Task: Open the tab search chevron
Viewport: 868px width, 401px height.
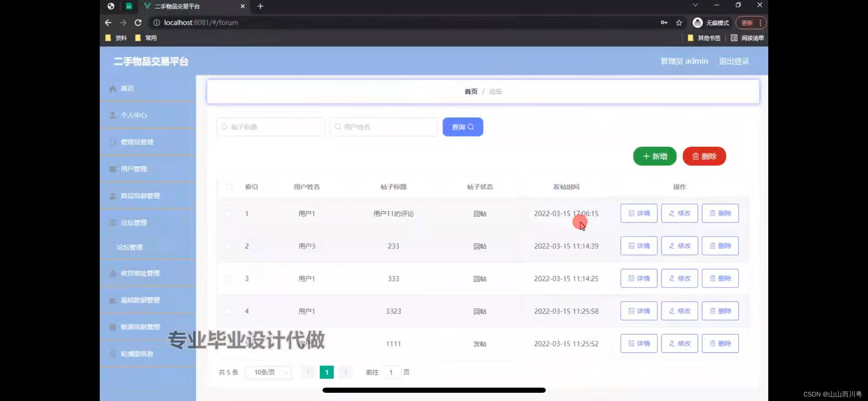Action: [695, 5]
